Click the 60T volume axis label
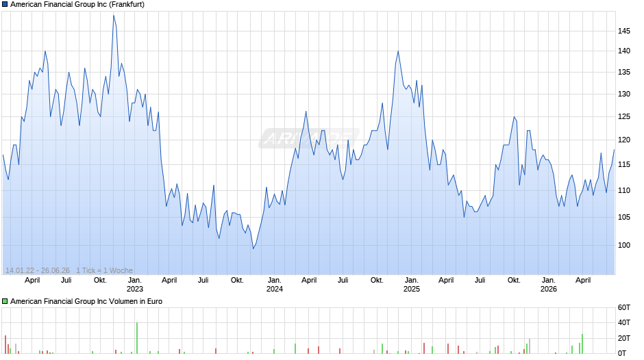The image size is (644, 360). pos(624,307)
